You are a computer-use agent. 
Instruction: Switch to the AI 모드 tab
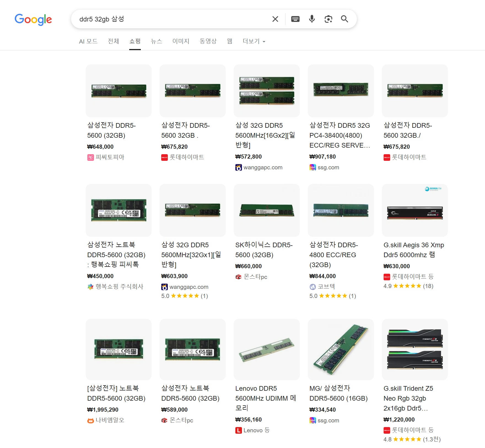tap(88, 41)
